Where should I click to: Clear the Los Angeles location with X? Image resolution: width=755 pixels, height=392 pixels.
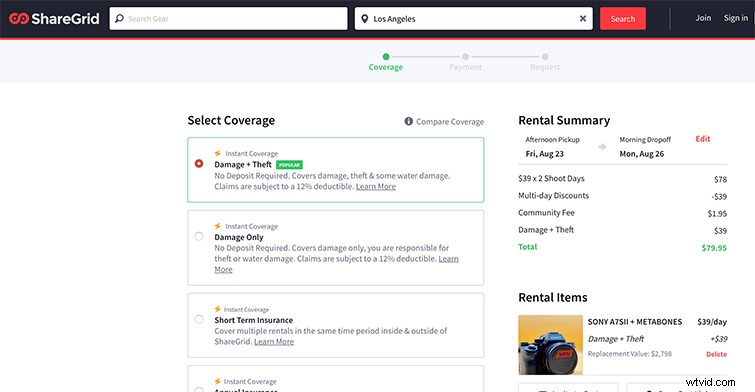583,18
